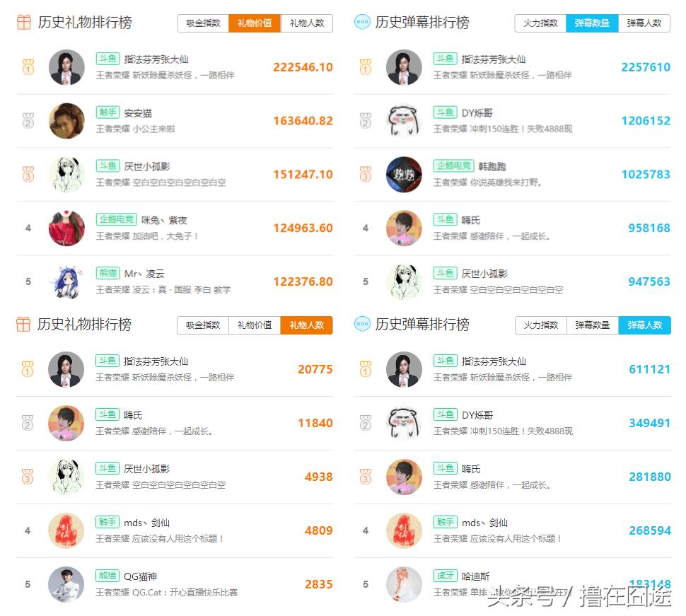Click the gold rank 1 medal in top gift ranking
686x616 pixels.
tap(28, 67)
